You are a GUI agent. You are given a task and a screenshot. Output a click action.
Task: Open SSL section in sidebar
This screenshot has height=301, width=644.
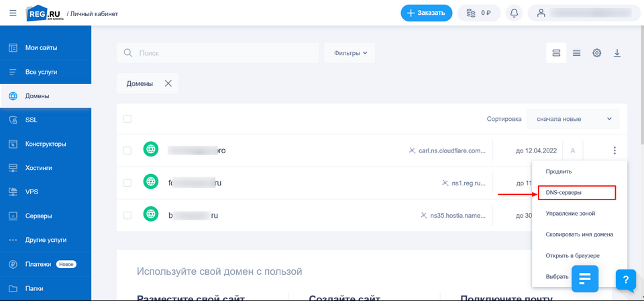[x=46, y=120]
